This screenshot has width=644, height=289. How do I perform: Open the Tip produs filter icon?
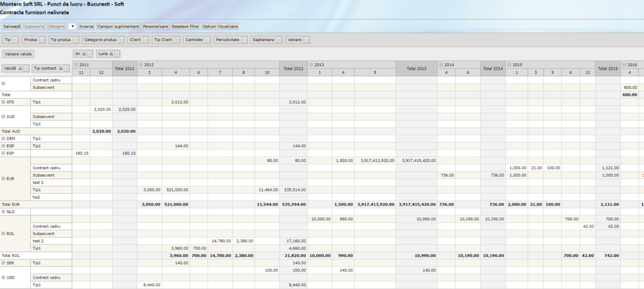(x=75, y=40)
